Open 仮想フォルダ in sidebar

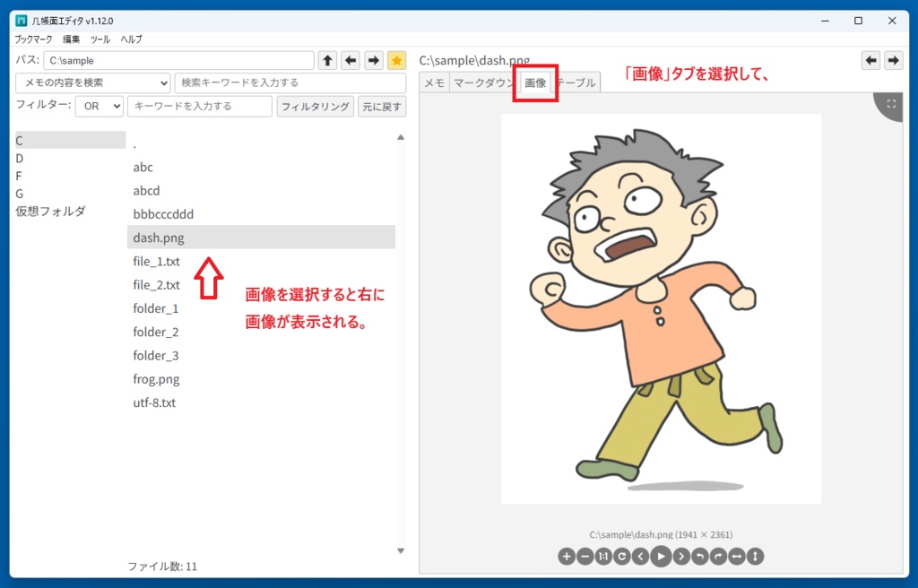click(x=70, y=211)
